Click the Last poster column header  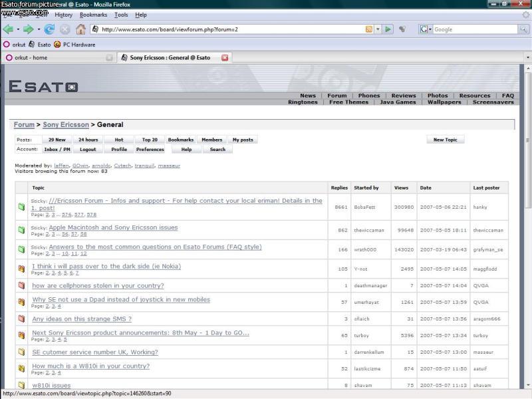(486, 188)
